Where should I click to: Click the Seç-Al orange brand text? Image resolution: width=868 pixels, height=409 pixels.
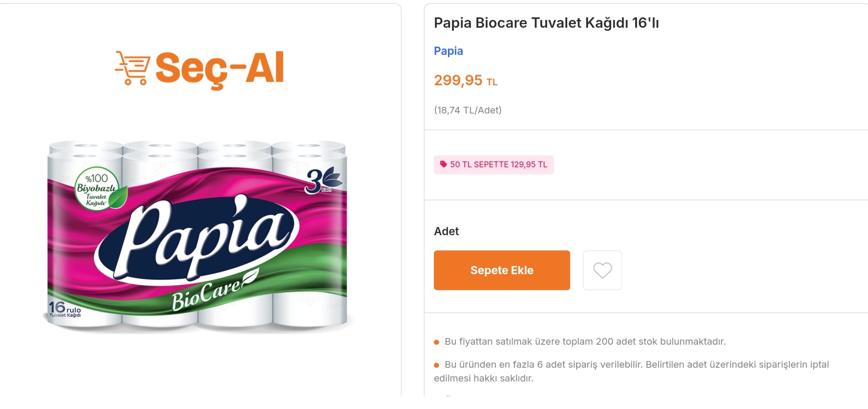point(220,69)
